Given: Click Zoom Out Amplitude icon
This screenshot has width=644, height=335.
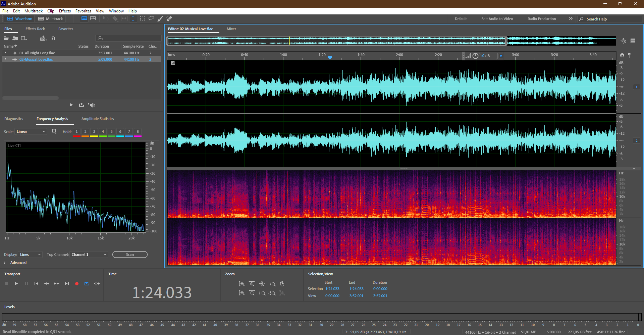Looking at the screenshot, I should 241,293.
